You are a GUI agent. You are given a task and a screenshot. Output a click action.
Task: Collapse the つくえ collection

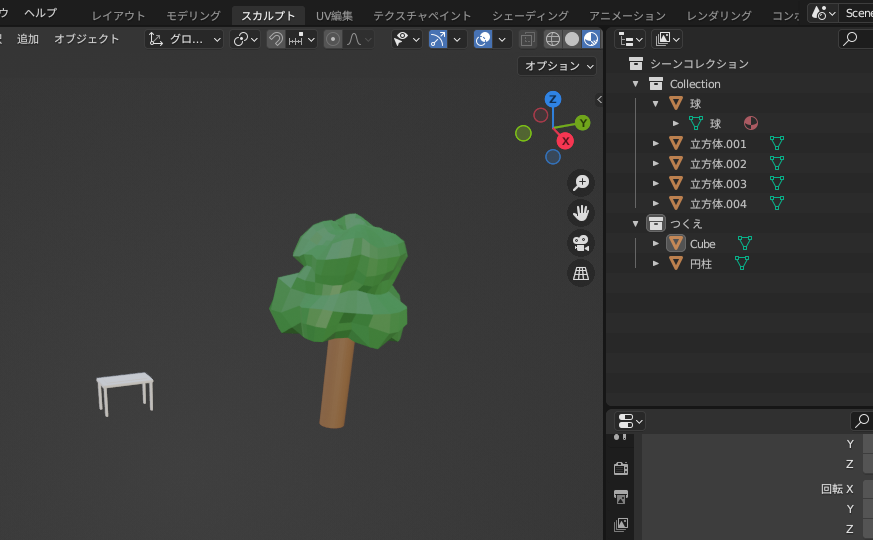point(635,224)
